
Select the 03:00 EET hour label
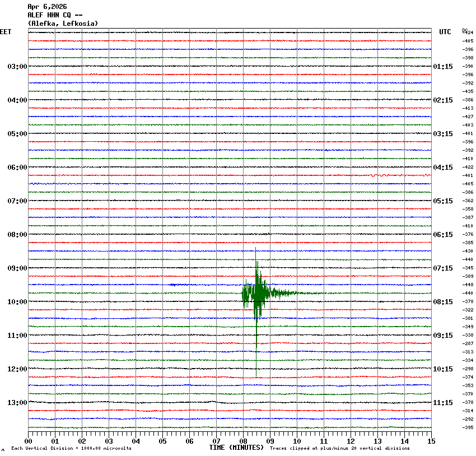pyautogui.click(x=17, y=67)
